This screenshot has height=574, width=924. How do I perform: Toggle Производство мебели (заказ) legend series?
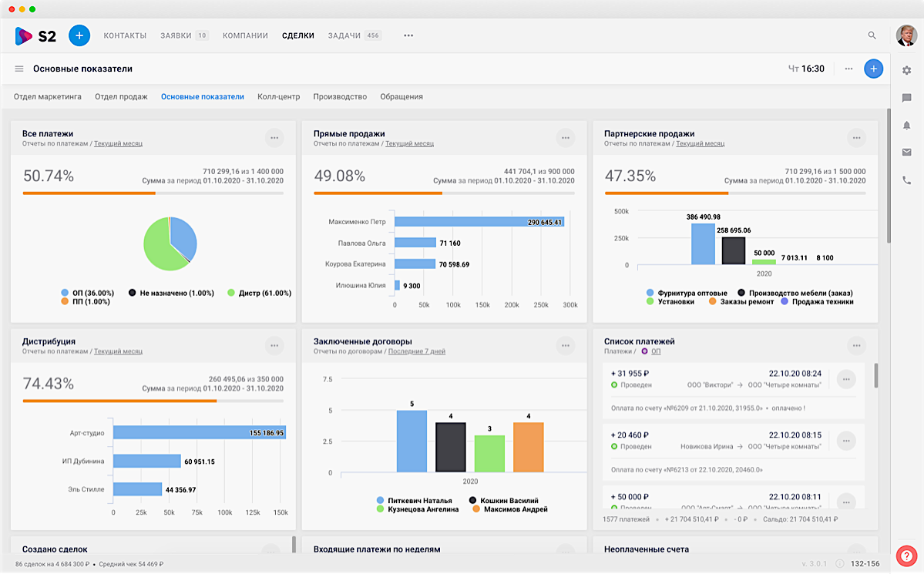[795, 293]
